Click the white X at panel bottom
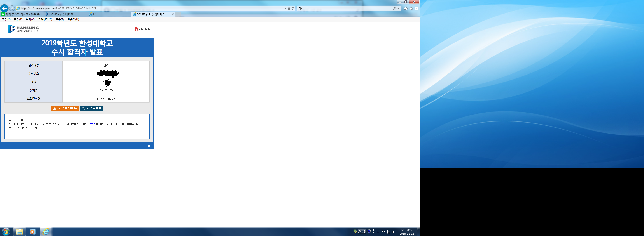This screenshot has width=644, height=236. tap(149, 146)
